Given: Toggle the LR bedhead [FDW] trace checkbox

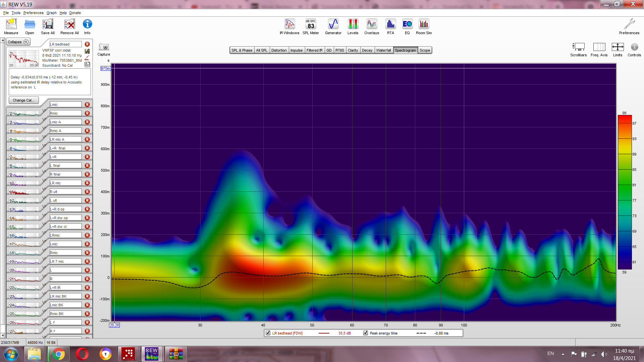Looking at the screenshot, I should tap(268, 333).
